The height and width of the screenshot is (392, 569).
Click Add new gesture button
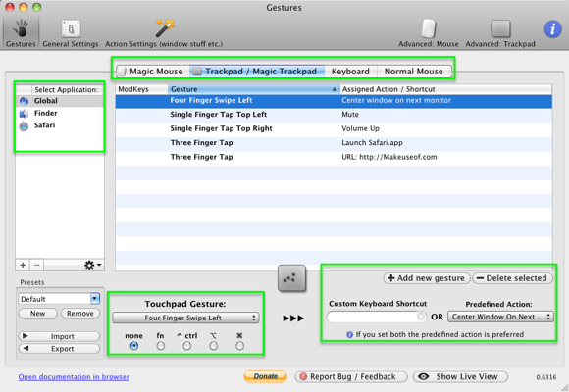coord(427,278)
